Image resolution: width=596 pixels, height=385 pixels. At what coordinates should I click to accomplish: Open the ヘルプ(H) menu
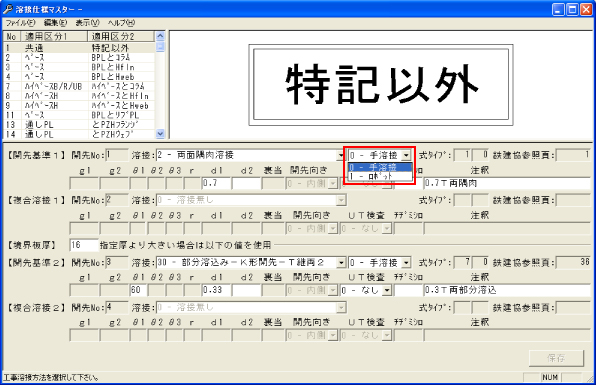click(x=121, y=23)
